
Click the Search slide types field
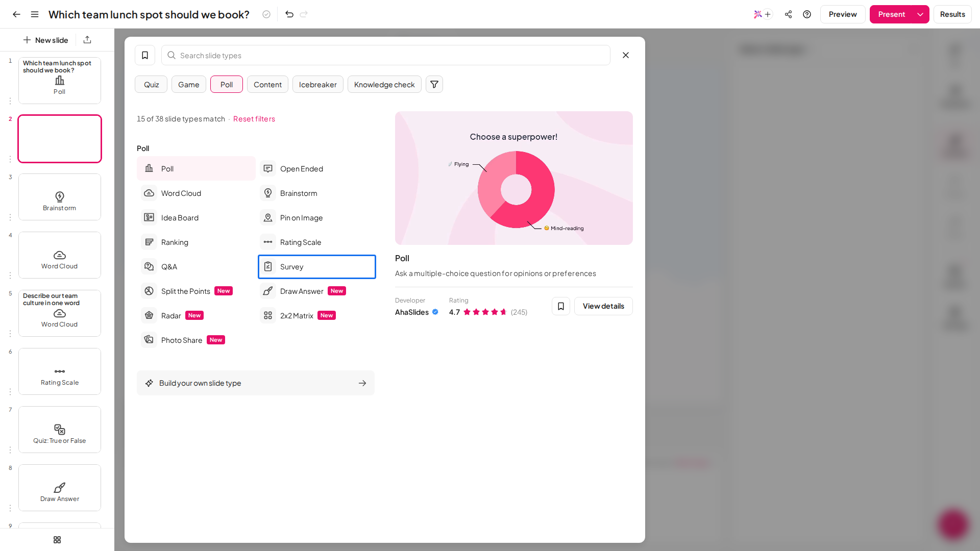[x=386, y=55]
